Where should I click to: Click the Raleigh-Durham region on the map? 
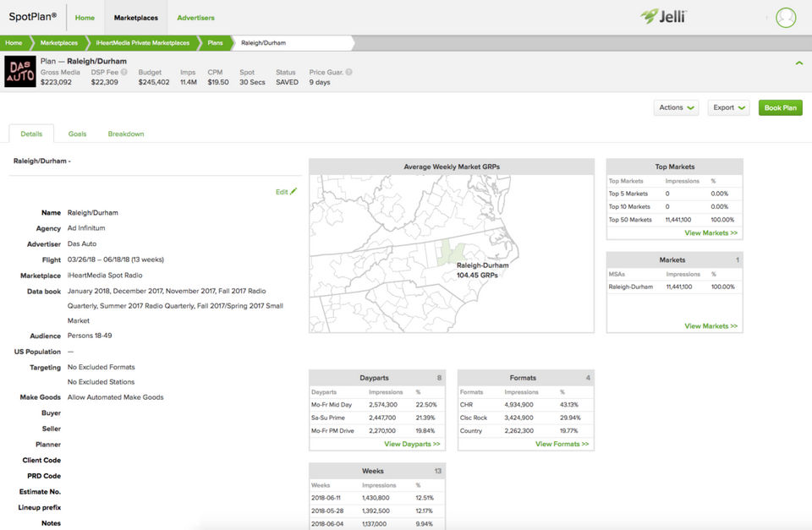(x=449, y=252)
